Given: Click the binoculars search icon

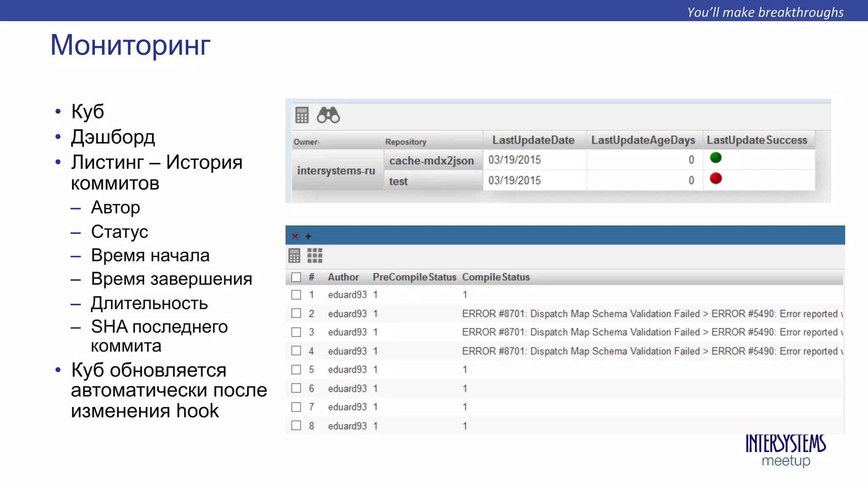Looking at the screenshot, I should (x=328, y=115).
